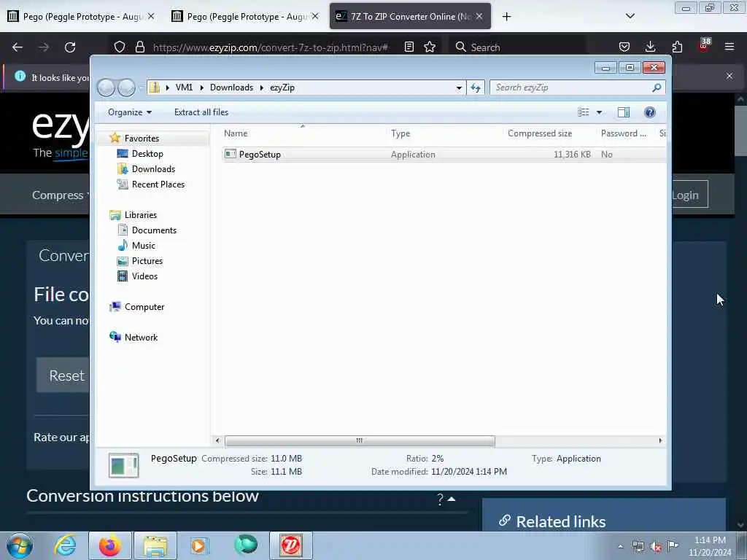Expand the arrow after VM1 in the breadcrumb
Screen dimensions: 747x560
201,87
